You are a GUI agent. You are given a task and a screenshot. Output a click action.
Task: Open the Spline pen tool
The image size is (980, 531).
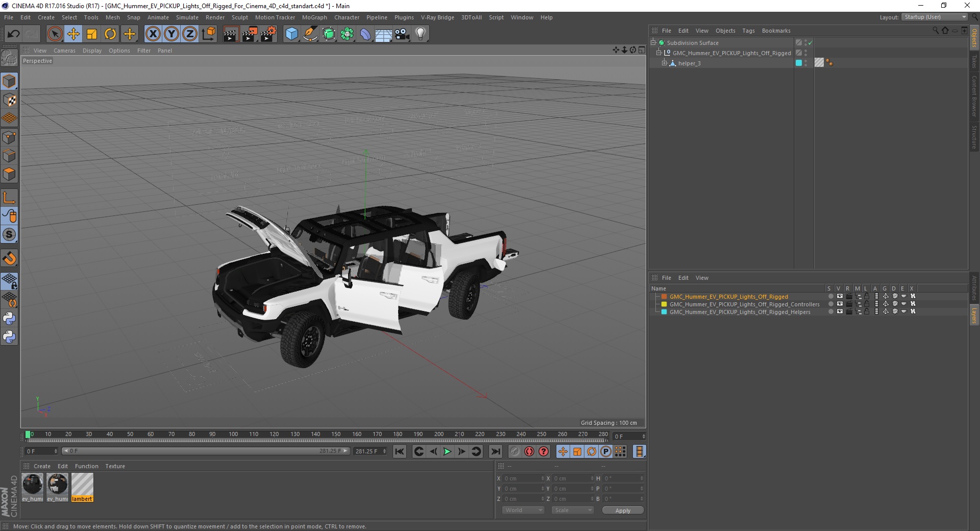(x=310, y=34)
